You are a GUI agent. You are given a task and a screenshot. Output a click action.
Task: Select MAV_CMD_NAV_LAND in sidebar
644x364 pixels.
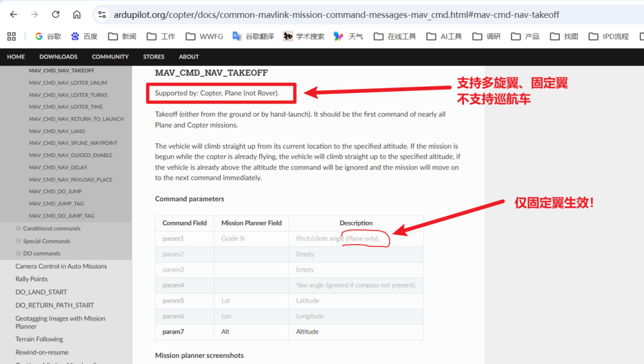tap(57, 131)
